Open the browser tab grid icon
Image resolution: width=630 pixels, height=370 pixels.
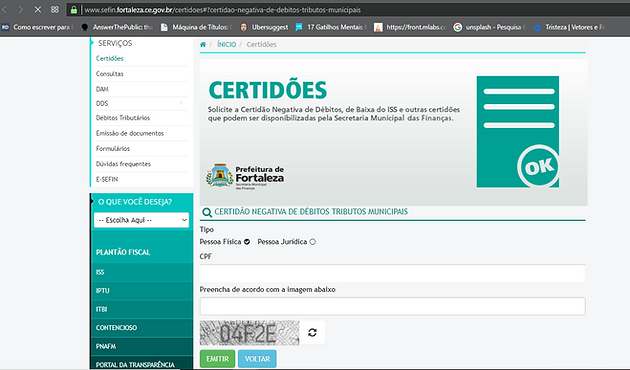(x=55, y=9)
